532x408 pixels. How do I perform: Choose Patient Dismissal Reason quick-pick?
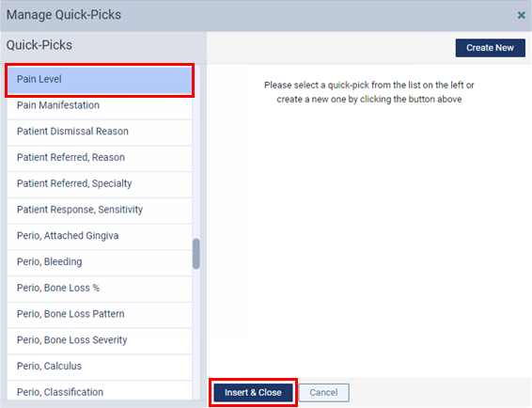[x=100, y=132]
